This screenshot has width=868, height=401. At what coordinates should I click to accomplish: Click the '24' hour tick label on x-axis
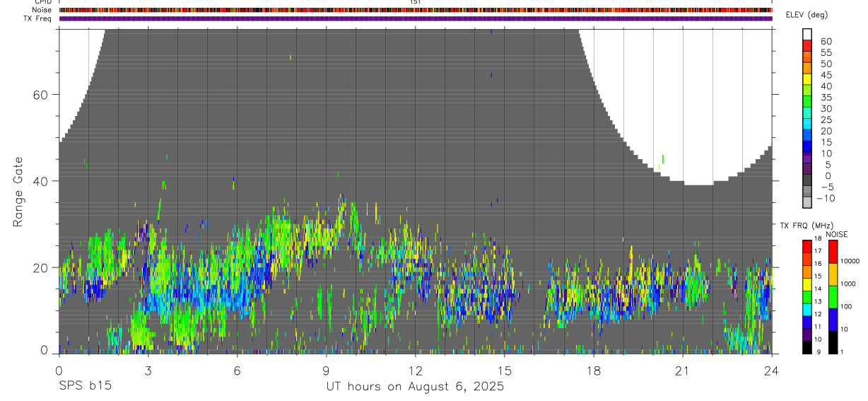[x=772, y=371]
